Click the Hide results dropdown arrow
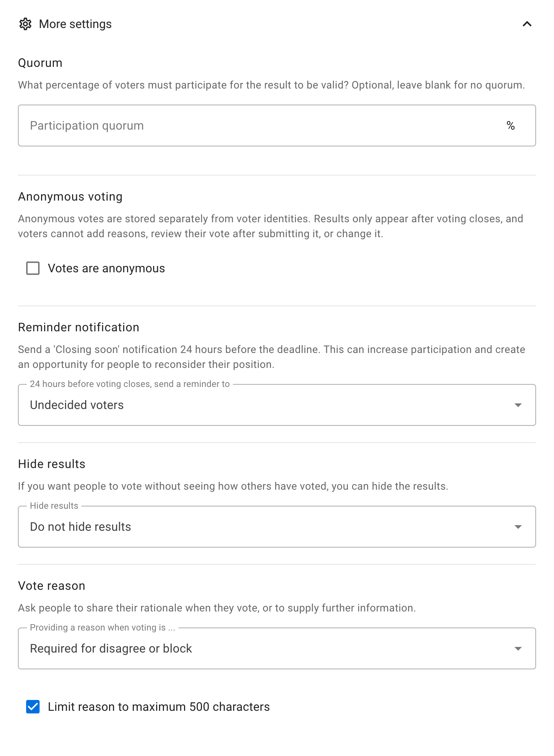The width and height of the screenshot is (554, 756). coord(518,527)
